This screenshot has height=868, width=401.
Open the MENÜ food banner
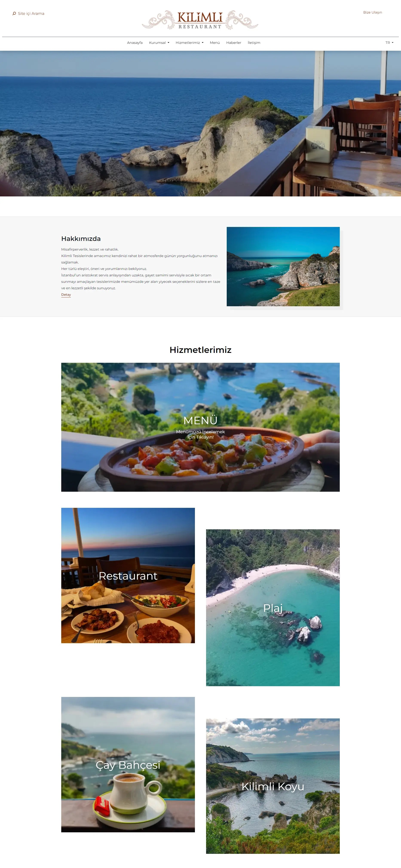[x=200, y=427]
